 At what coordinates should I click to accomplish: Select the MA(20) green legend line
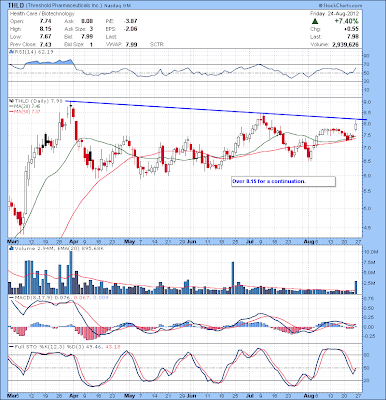(11, 106)
